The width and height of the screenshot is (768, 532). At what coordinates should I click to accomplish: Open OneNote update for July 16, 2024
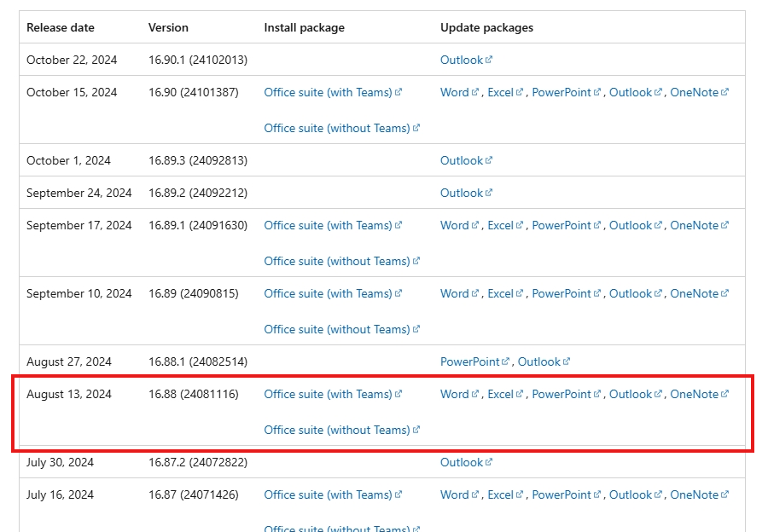tap(698, 494)
